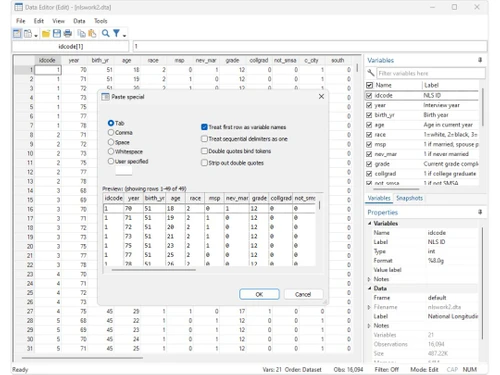Click the Filter variables here field
This screenshot has height=375, width=500.
(x=431, y=73)
